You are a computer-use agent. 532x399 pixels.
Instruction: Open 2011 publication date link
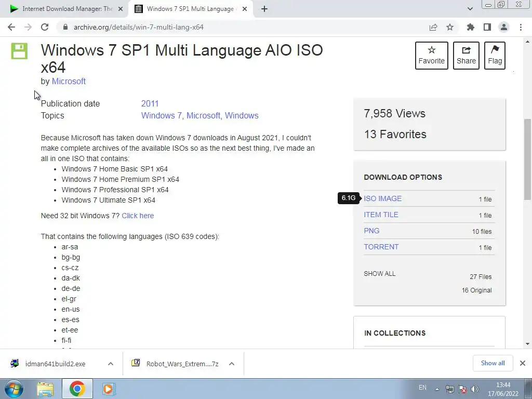click(x=150, y=104)
